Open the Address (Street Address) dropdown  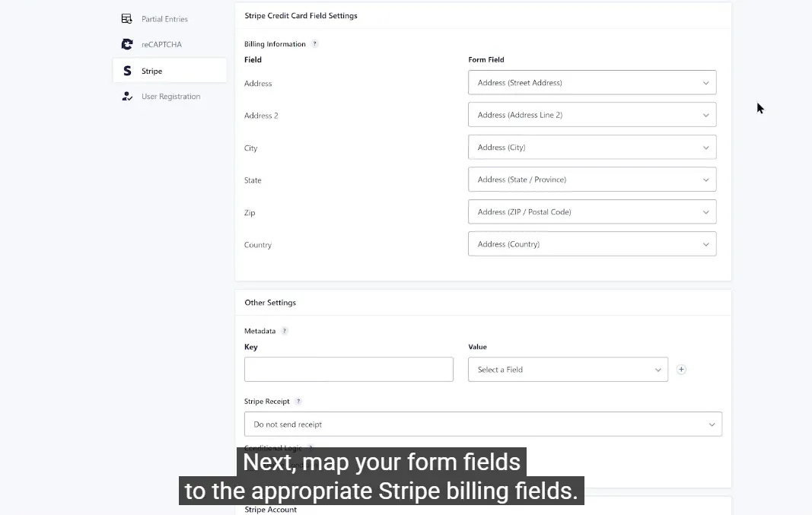tap(591, 83)
